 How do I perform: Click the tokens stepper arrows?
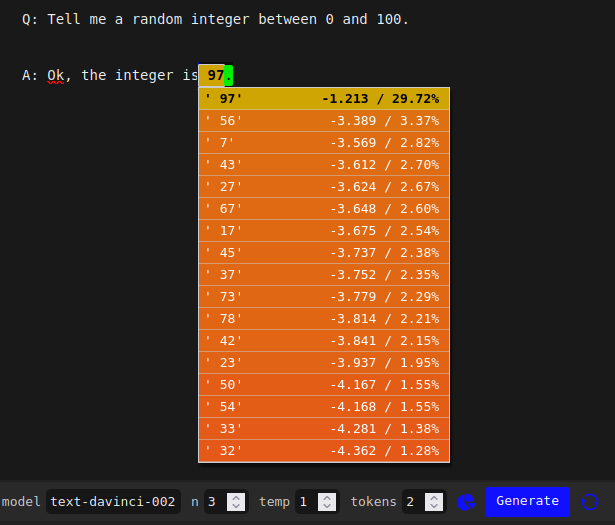[437, 502]
